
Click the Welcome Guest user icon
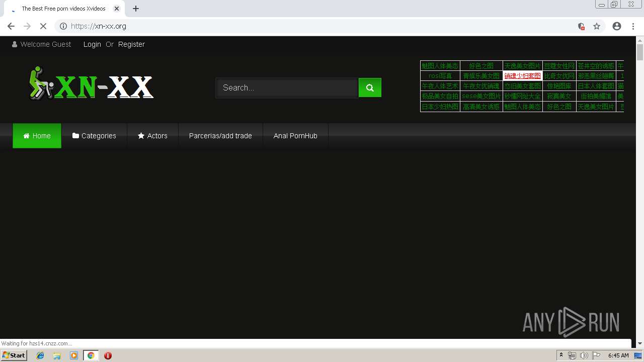[15, 44]
